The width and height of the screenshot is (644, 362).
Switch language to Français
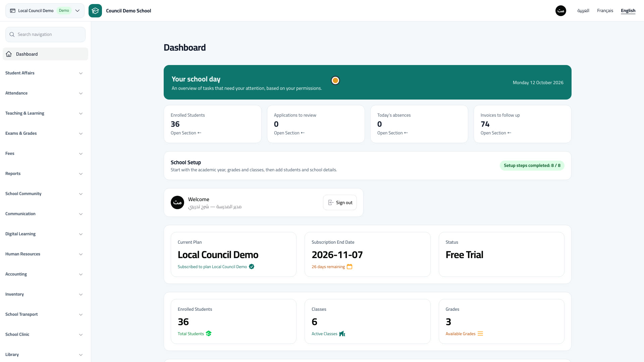coord(605,11)
